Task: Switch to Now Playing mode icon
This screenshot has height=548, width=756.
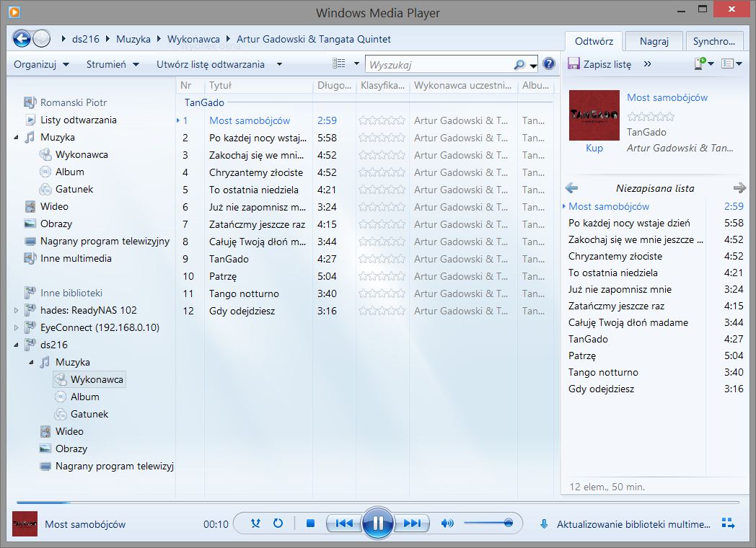Action: pos(728,523)
